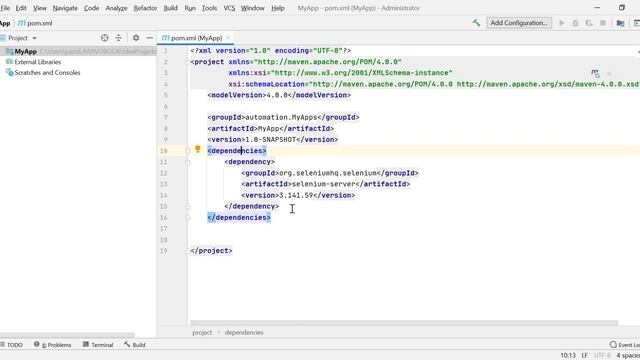Select Scratches and Consoles in tree

47,73
